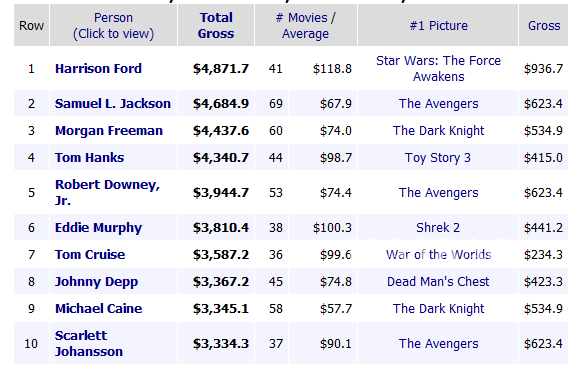Sort table by the Gross header
The height and width of the screenshot is (368, 586).
click(544, 25)
